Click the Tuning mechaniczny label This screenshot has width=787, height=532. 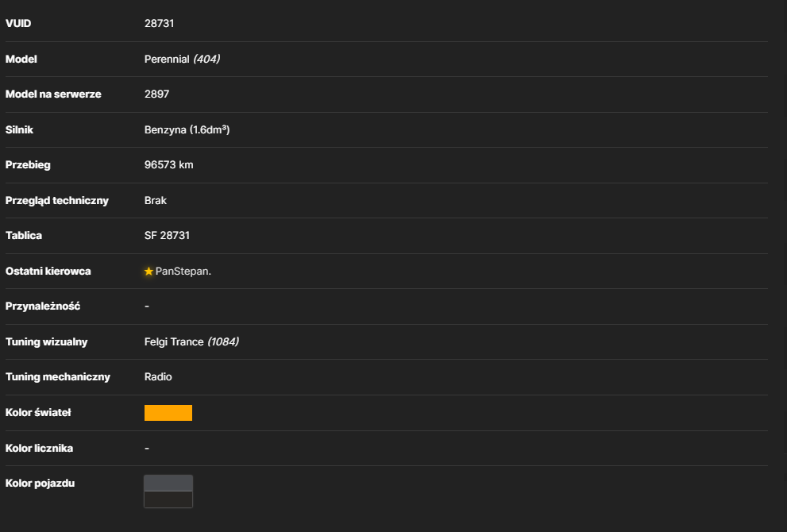[58, 377]
